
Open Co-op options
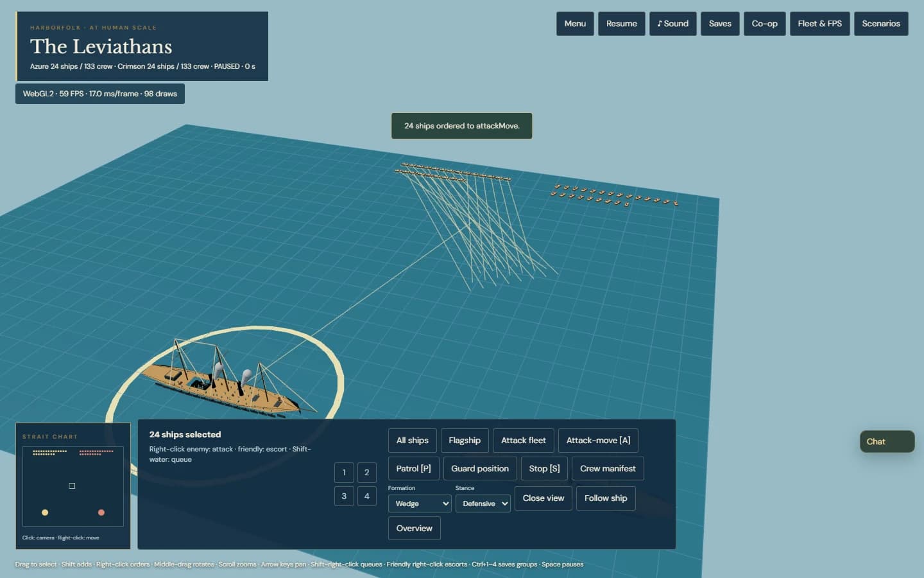(x=764, y=24)
